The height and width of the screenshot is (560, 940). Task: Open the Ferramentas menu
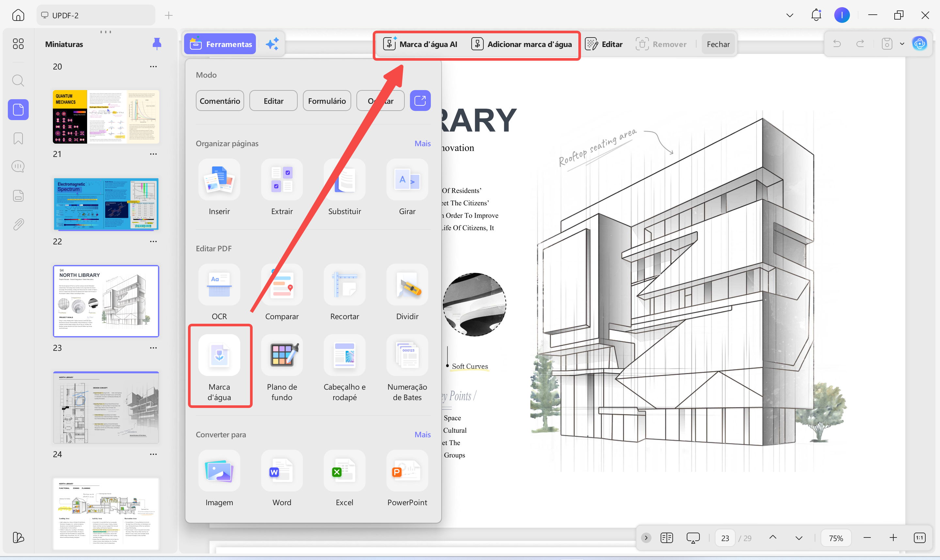[220, 44]
